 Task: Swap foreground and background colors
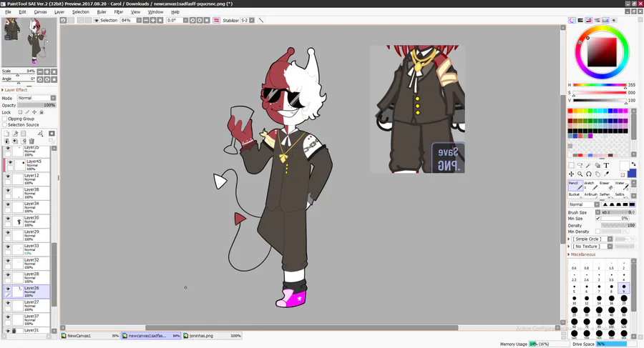633,164
